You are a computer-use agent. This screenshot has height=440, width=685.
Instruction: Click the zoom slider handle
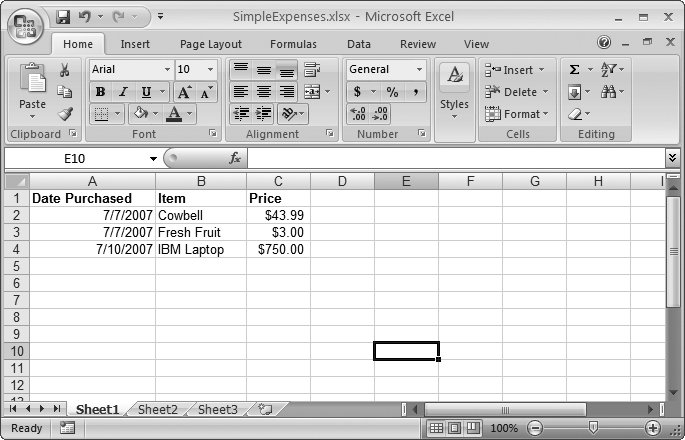(593, 427)
